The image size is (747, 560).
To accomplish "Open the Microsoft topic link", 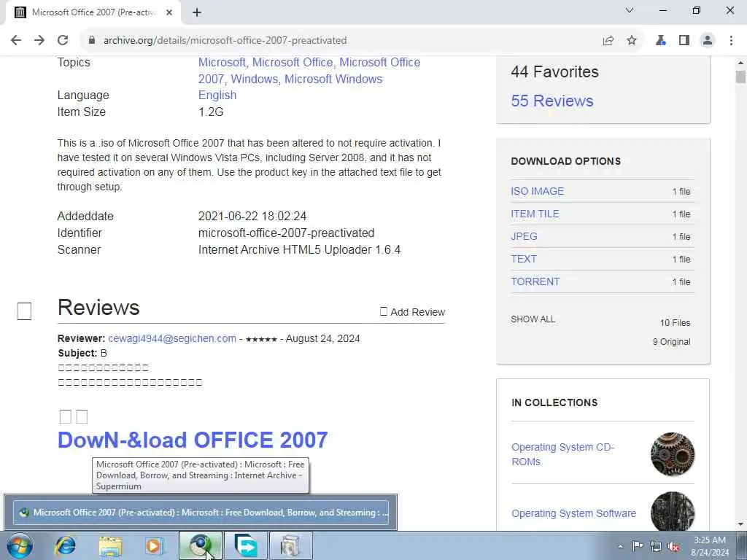I will (222, 63).
